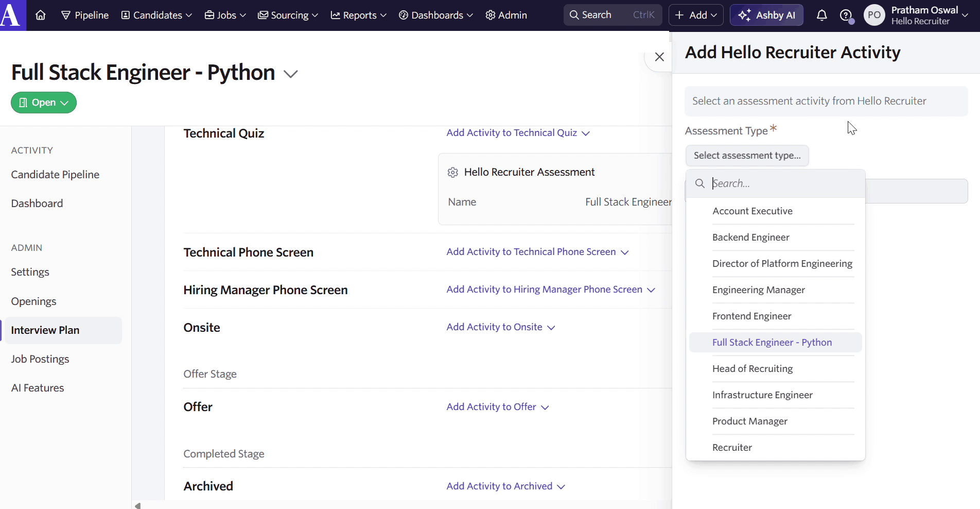980x509 pixels.
Task: Change the Open job status
Action: click(x=44, y=103)
